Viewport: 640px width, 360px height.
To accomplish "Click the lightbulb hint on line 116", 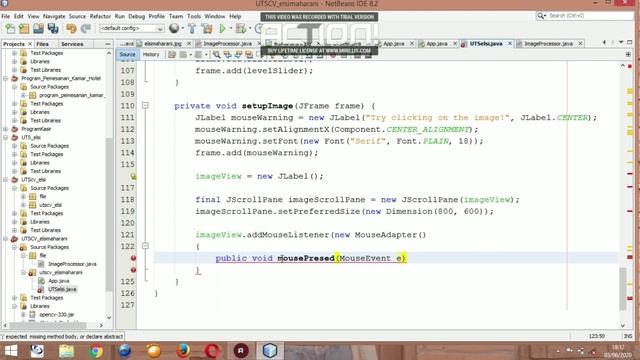I will [133, 176].
